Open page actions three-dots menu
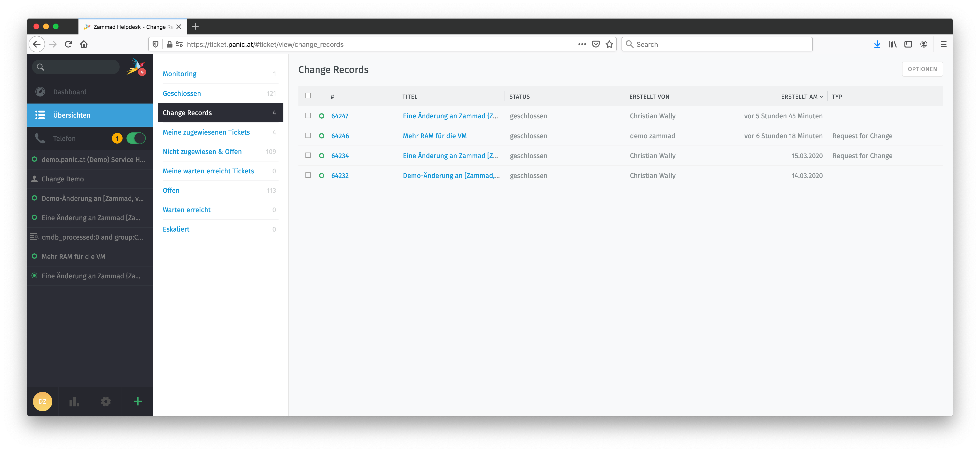Viewport: 980px width, 452px height. (x=582, y=44)
